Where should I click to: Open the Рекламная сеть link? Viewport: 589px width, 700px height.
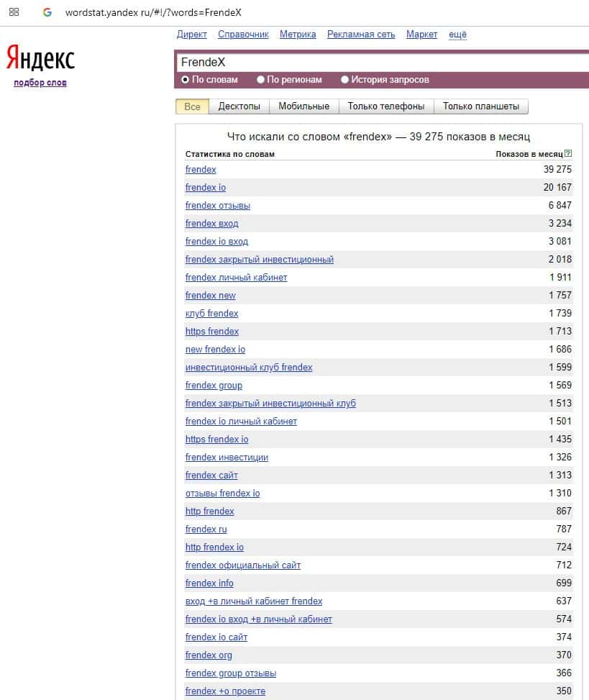[x=361, y=35]
